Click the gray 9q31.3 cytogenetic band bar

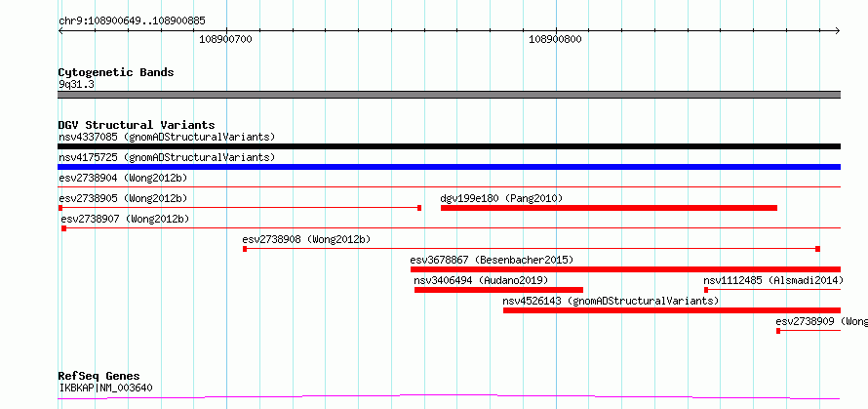449,95
